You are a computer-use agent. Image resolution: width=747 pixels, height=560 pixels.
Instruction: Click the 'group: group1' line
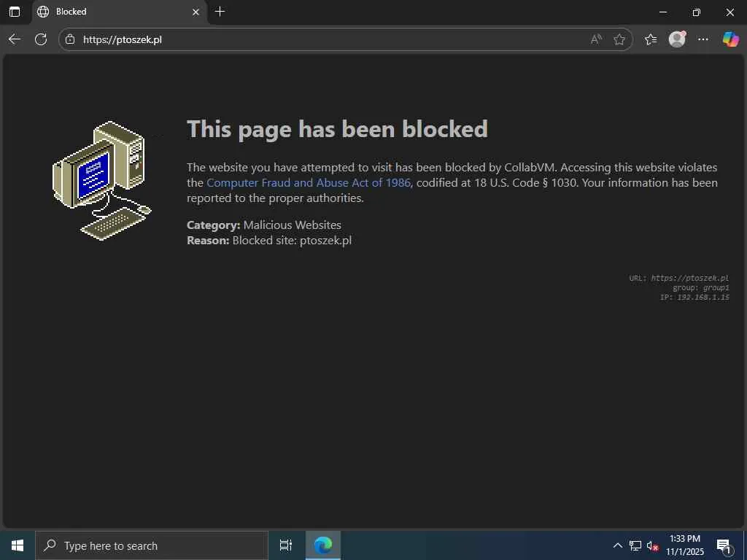pyautogui.click(x=701, y=287)
